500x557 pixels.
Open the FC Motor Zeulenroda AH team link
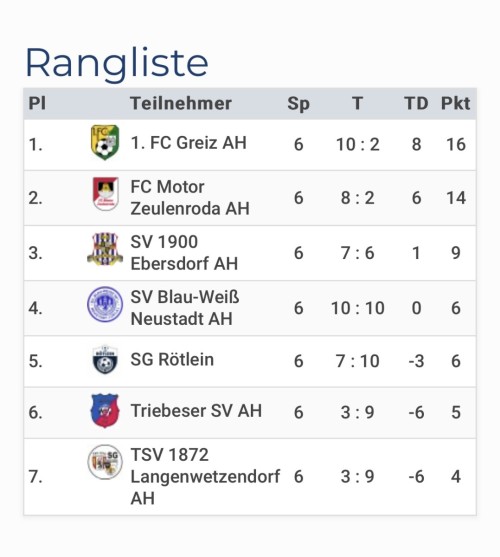click(190, 198)
